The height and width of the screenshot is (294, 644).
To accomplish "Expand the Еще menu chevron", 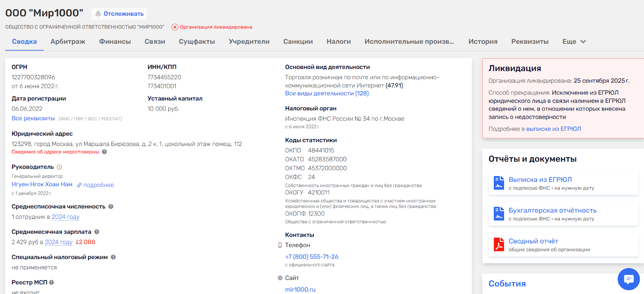I will pyautogui.click(x=583, y=41).
